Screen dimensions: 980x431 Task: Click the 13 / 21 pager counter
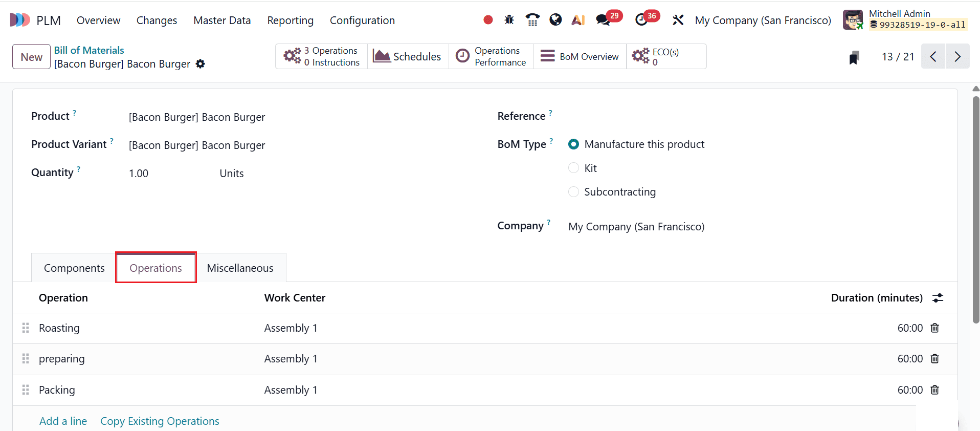pos(898,56)
